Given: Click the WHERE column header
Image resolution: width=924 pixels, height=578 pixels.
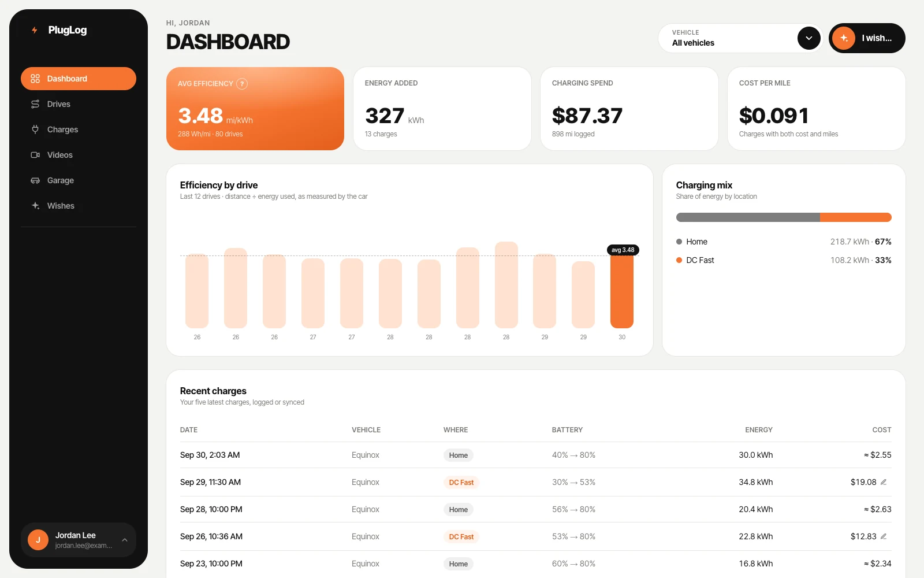Looking at the screenshot, I should coord(456,430).
